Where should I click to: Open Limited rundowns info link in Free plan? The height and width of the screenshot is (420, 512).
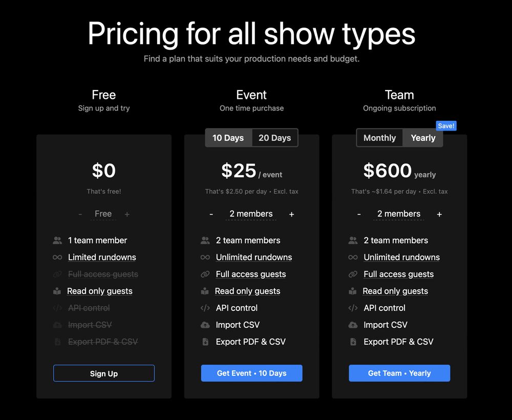pos(102,257)
